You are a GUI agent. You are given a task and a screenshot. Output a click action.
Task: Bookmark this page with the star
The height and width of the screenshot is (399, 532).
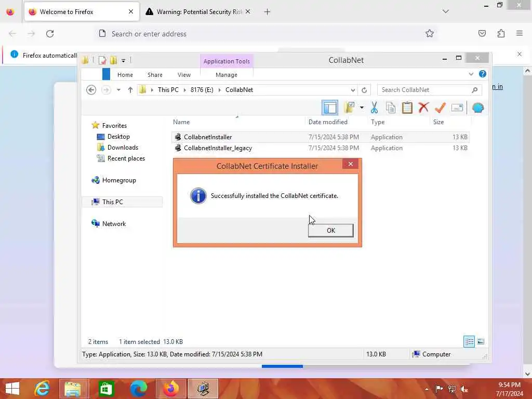click(429, 33)
